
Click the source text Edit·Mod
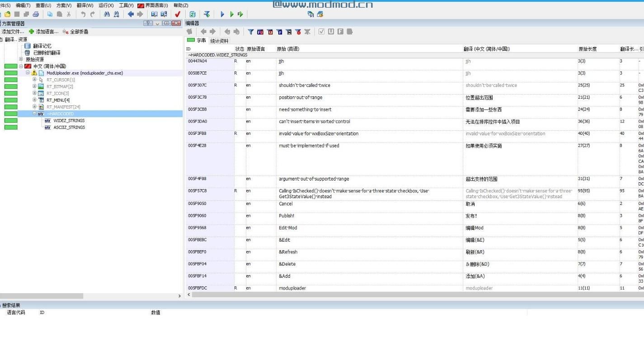point(287,228)
